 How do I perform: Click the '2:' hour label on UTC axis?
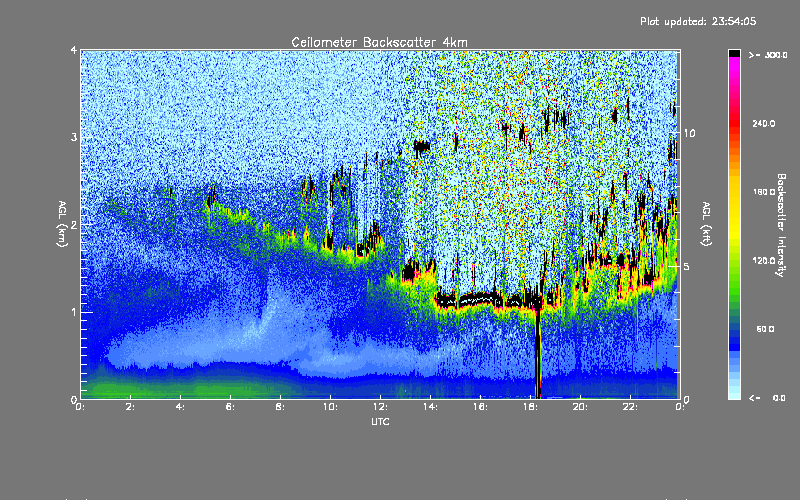[131, 407]
